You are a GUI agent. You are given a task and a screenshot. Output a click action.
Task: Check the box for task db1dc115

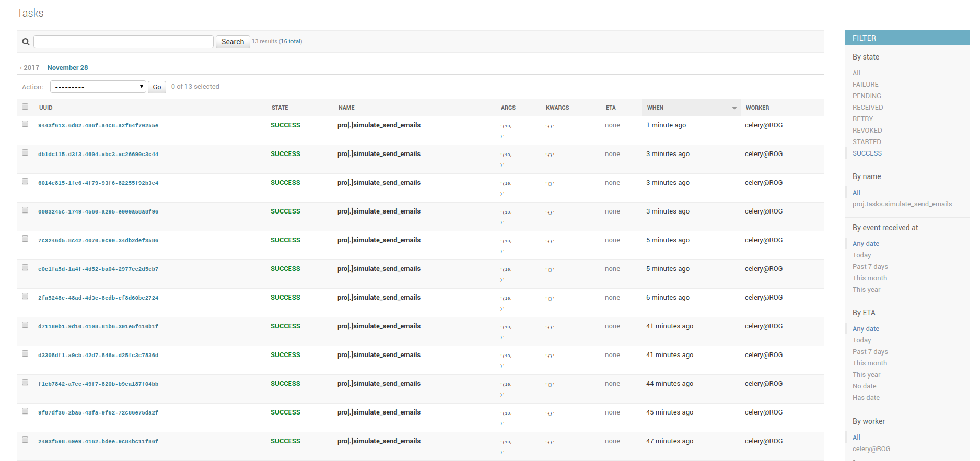pos(25,152)
